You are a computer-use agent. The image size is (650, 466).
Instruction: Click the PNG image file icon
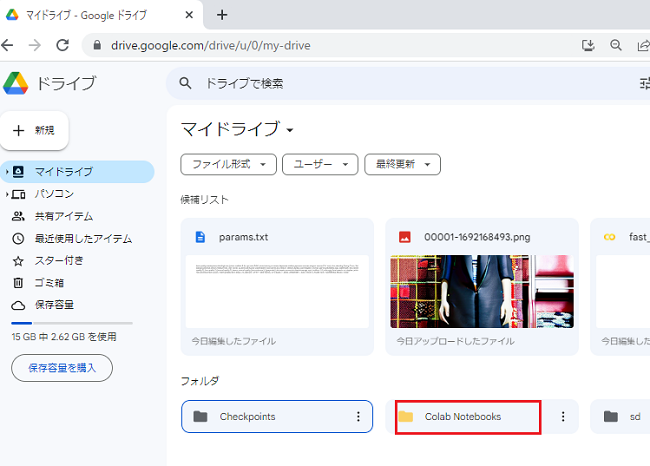click(x=405, y=237)
